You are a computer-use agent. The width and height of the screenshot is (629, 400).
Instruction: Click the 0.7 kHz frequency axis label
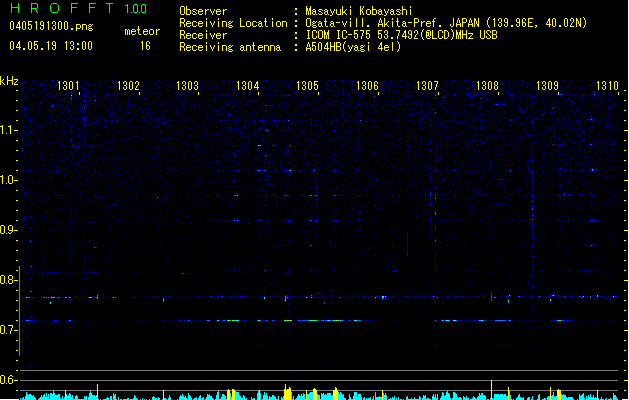tap(8, 330)
